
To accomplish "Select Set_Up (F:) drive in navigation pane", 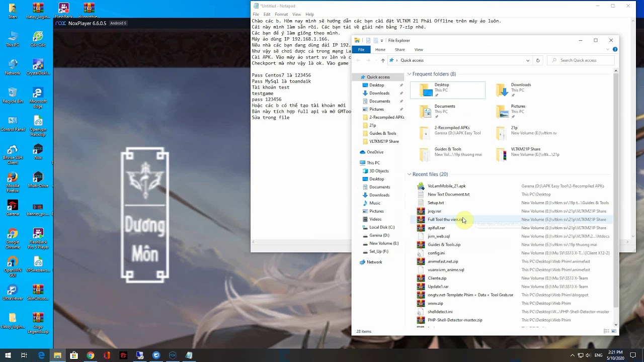I will coord(378,251).
